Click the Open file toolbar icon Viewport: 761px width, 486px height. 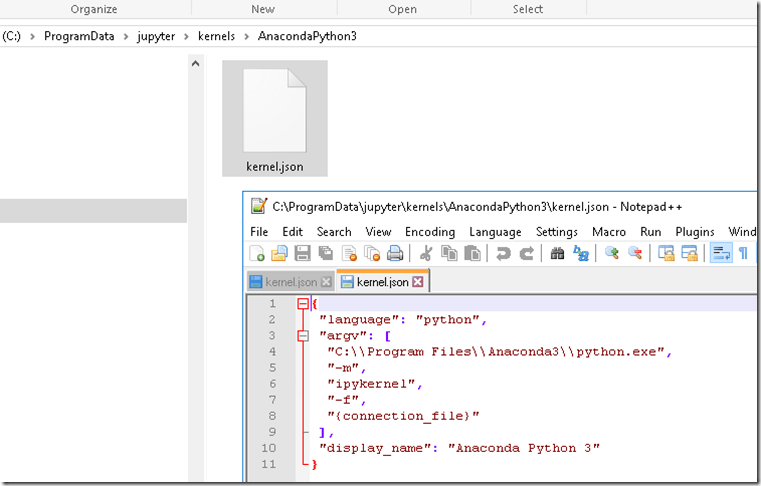(279, 254)
